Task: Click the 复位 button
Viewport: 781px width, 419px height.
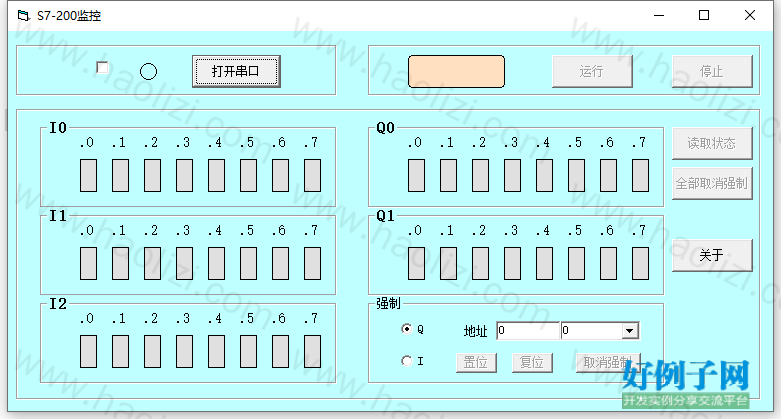Action: click(x=532, y=362)
